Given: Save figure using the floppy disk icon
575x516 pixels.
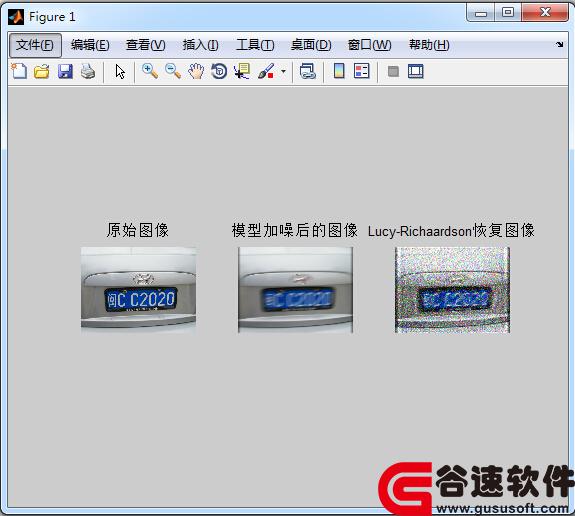Looking at the screenshot, I should coord(65,71).
